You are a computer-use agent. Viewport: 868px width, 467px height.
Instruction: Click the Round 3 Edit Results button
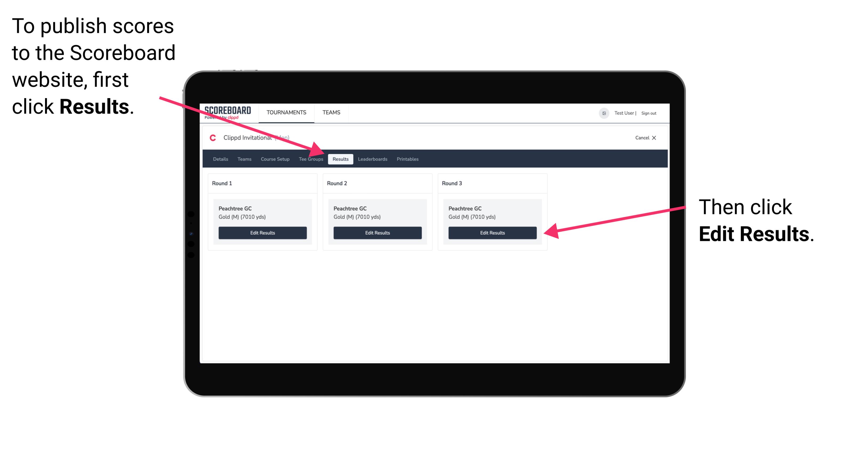[x=492, y=233]
